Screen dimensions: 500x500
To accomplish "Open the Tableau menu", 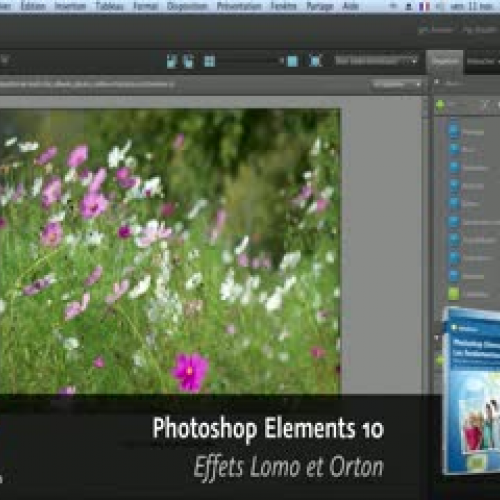I will (x=109, y=6).
